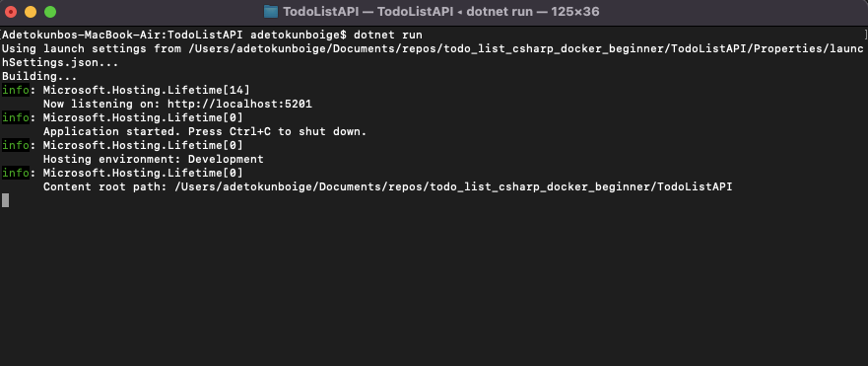868x366 pixels.
Task: Click the red close window button
Action: click(11, 12)
